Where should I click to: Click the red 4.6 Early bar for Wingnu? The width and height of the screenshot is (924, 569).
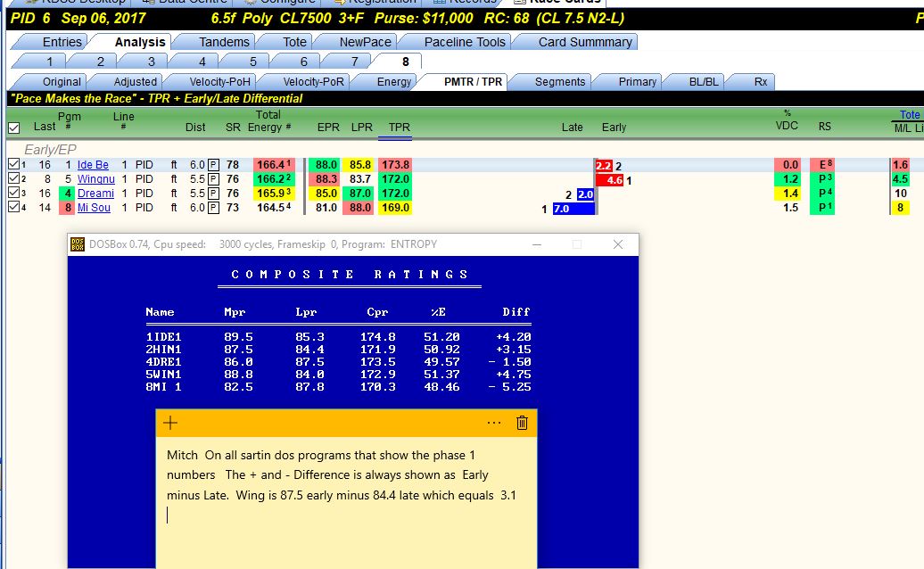point(610,180)
